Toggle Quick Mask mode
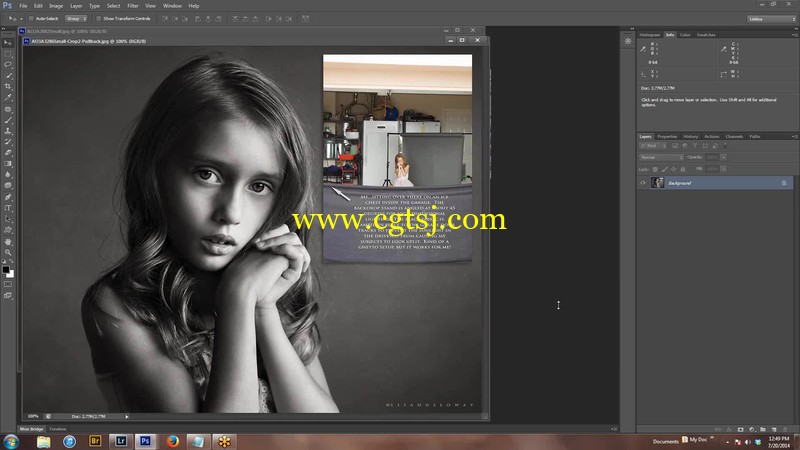The height and width of the screenshot is (450, 800). 8,284
